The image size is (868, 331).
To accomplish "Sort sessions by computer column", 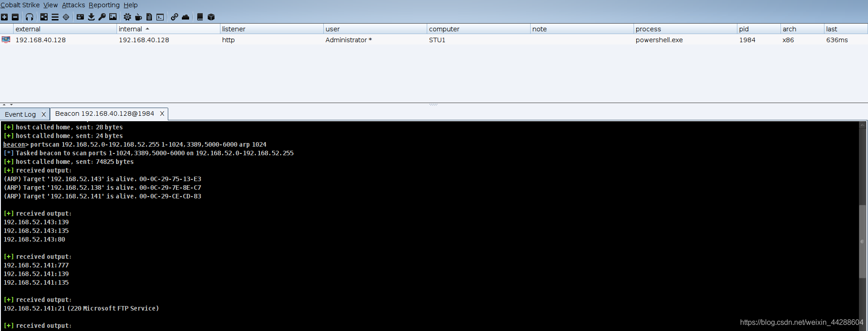I will point(478,29).
